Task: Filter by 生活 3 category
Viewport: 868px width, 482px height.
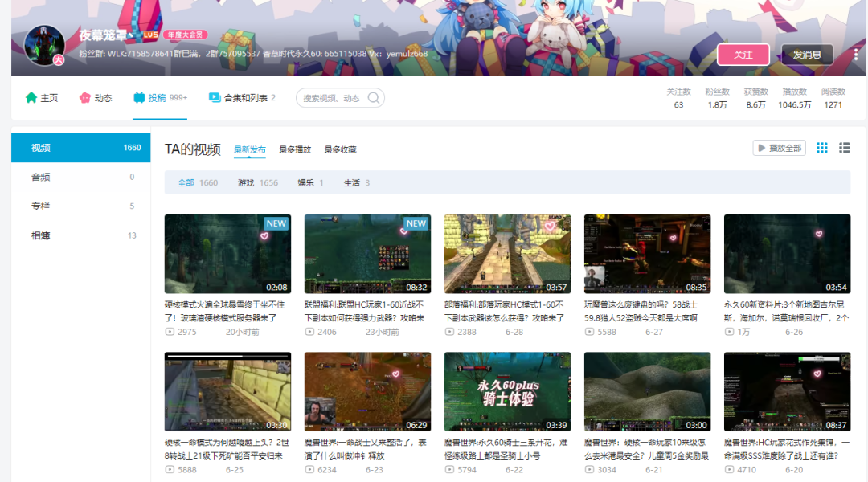Action: pos(357,182)
